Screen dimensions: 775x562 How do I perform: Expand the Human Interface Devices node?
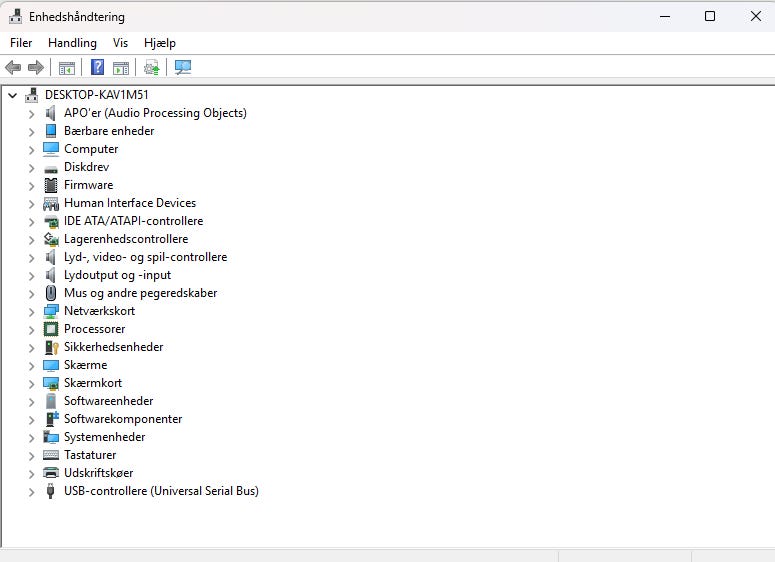pos(32,204)
